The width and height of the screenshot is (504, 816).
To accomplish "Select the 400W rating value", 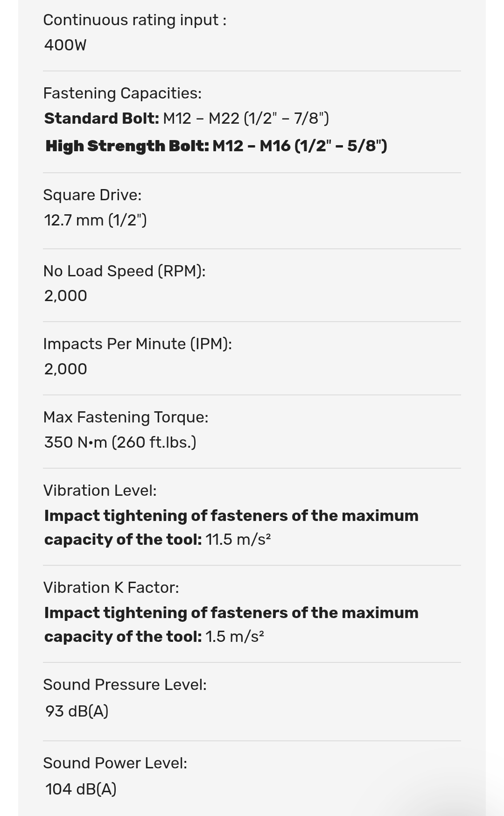I will click(65, 45).
